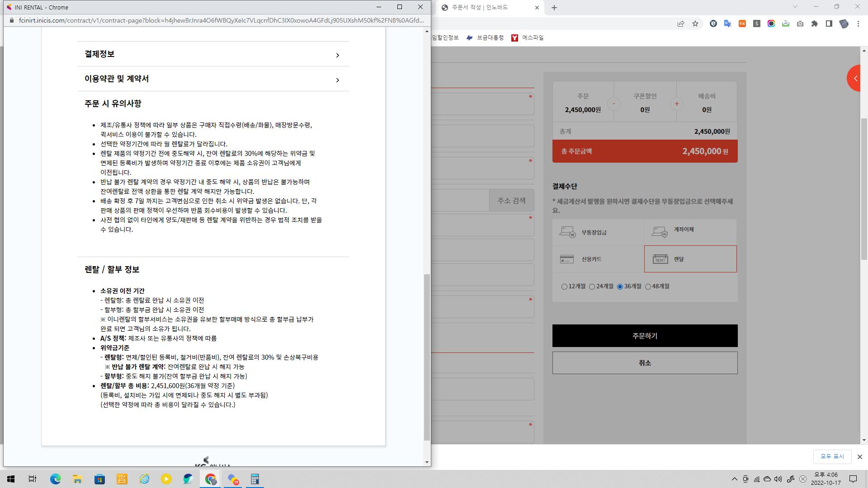Viewport: 868px width, 488px height.
Task: Toggle the Chrome side panel icon
Action: [x=829, y=23]
